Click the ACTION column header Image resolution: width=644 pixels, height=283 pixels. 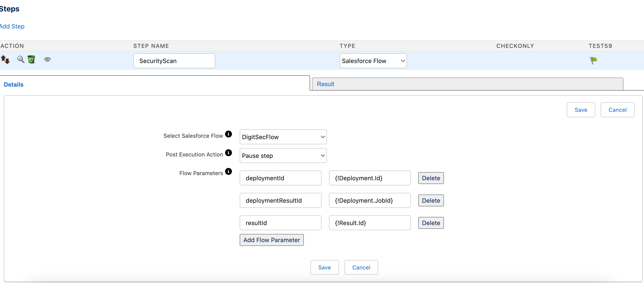click(12, 46)
